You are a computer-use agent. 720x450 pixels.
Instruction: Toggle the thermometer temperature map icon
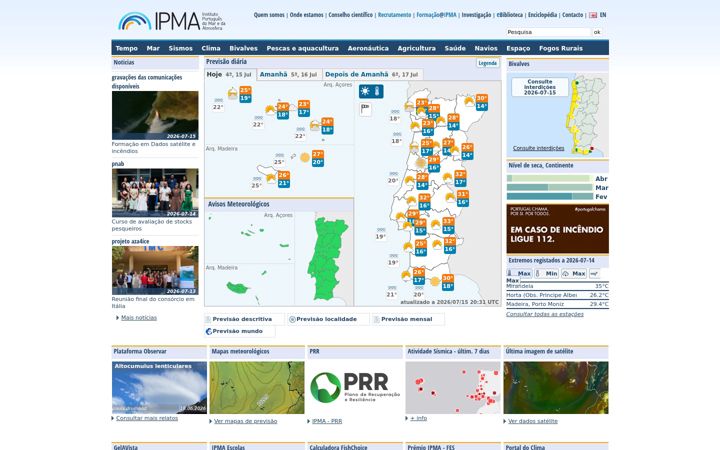point(377,91)
